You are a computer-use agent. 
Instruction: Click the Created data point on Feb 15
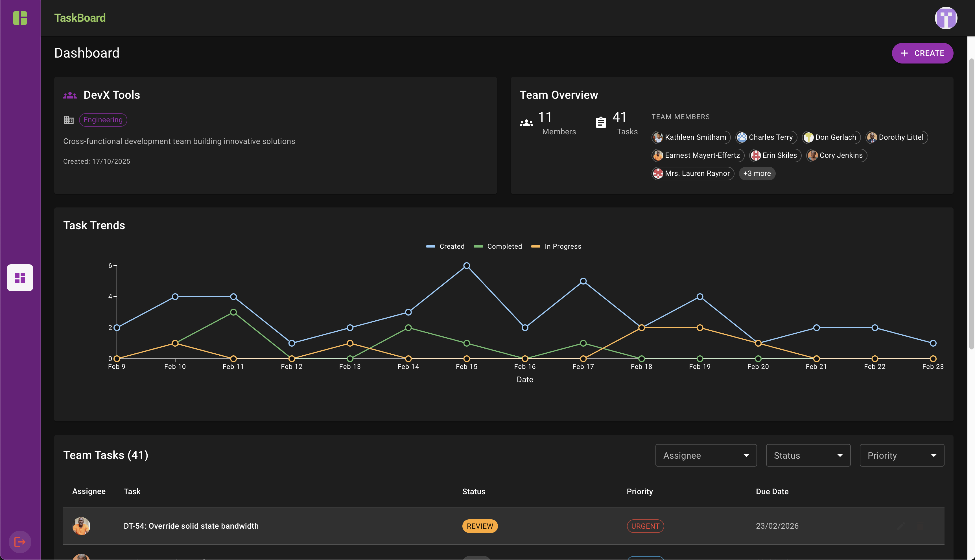[467, 266]
